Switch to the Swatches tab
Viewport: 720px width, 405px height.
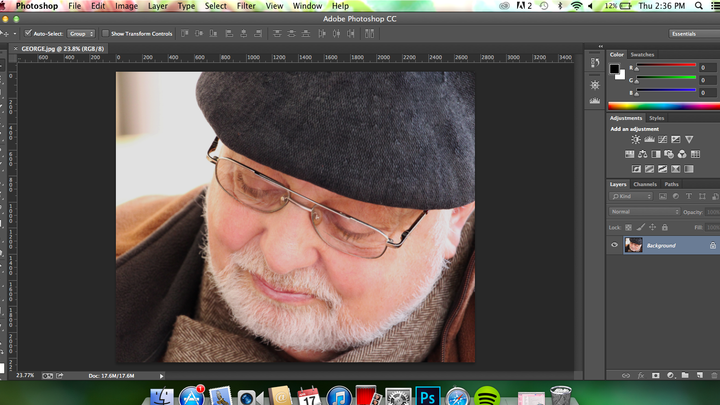pyautogui.click(x=643, y=54)
